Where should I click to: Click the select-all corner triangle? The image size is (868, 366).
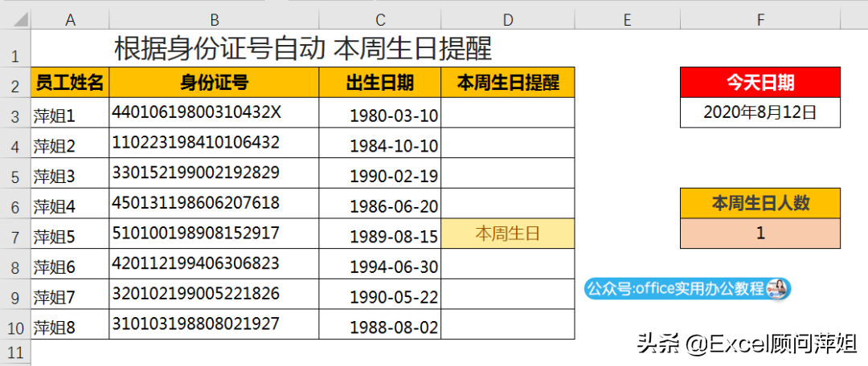pos(21,20)
